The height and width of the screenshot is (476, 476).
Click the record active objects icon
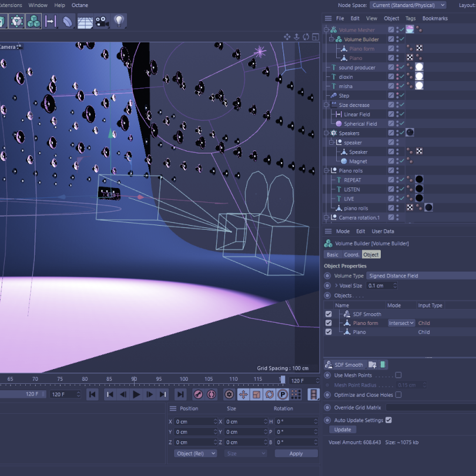coord(198,394)
